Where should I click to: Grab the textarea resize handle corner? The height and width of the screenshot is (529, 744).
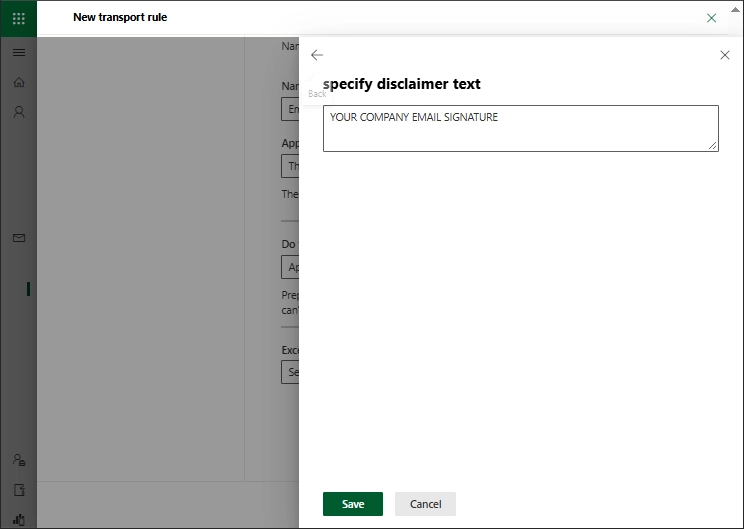[713, 146]
